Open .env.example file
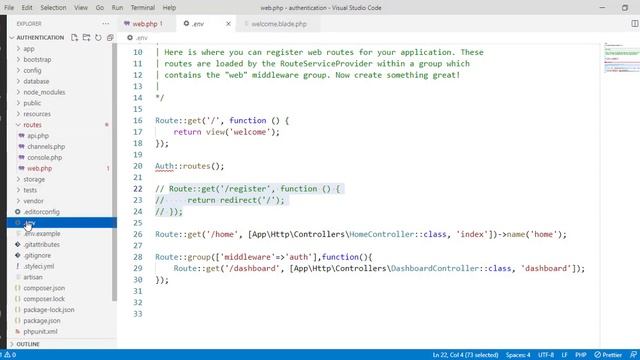The width and height of the screenshot is (640, 360). pyautogui.click(x=42, y=233)
